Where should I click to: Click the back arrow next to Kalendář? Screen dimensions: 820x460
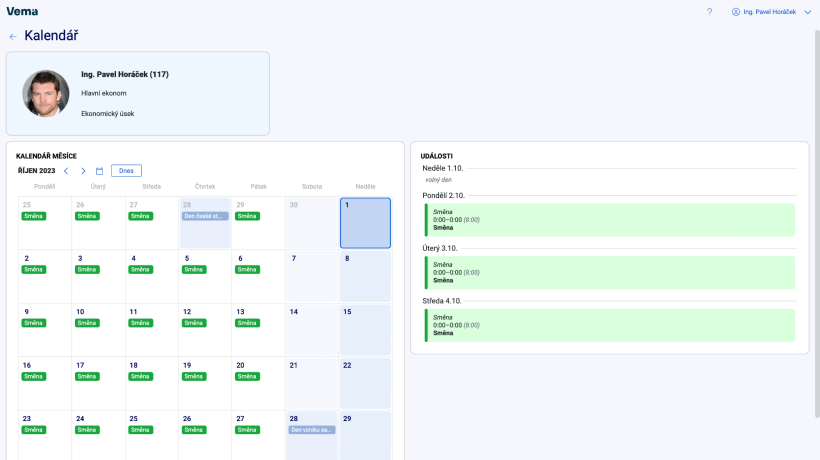pos(13,36)
